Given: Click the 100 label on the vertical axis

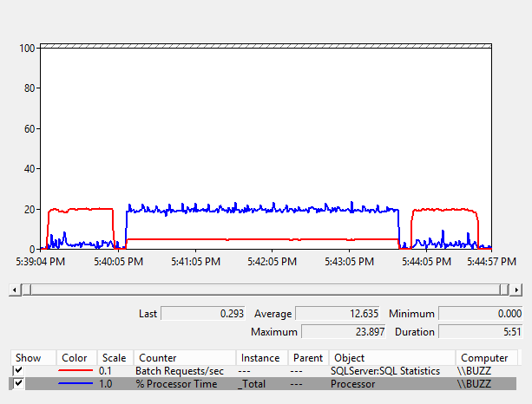Looking at the screenshot, I should (27, 49).
